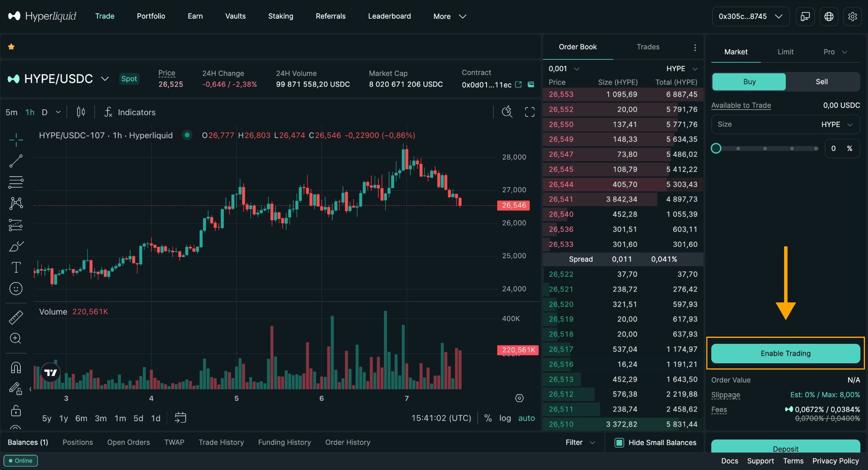
Task: Toggle the HYPE/USDC series visibility dot
Action: point(187,135)
